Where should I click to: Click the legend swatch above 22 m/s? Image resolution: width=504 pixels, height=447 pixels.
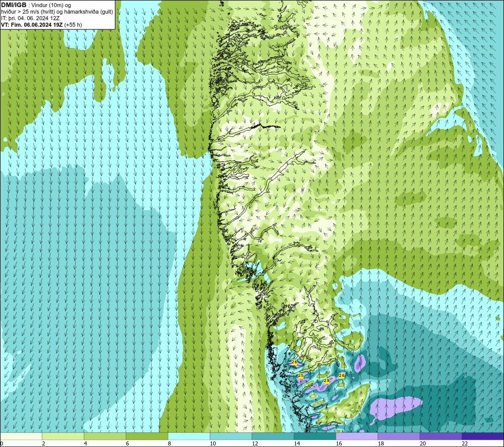click(483, 436)
